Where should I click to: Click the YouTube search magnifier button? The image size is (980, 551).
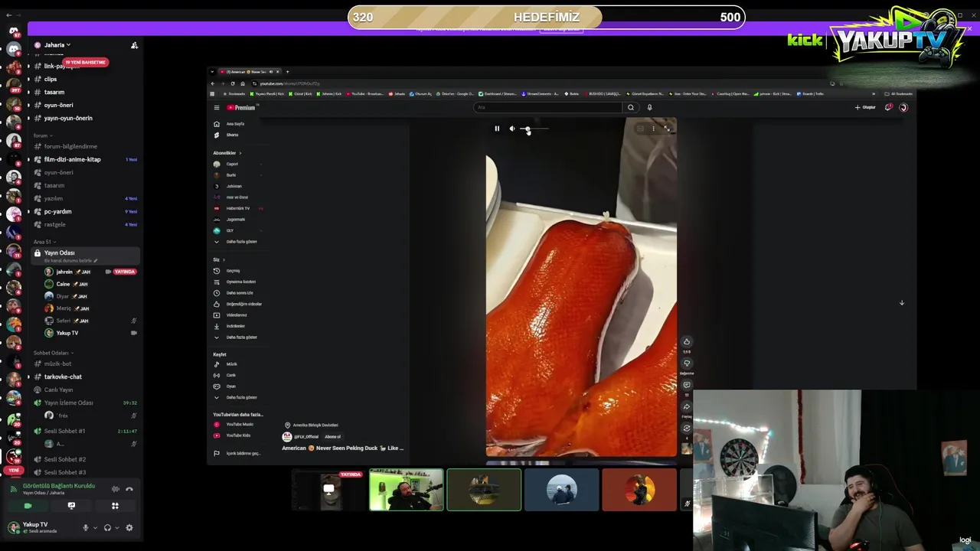tap(631, 108)
